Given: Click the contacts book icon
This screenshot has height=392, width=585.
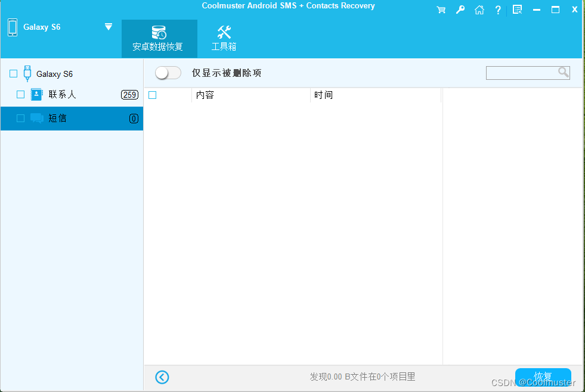Looking at the screenshot, I should [36, 94].
